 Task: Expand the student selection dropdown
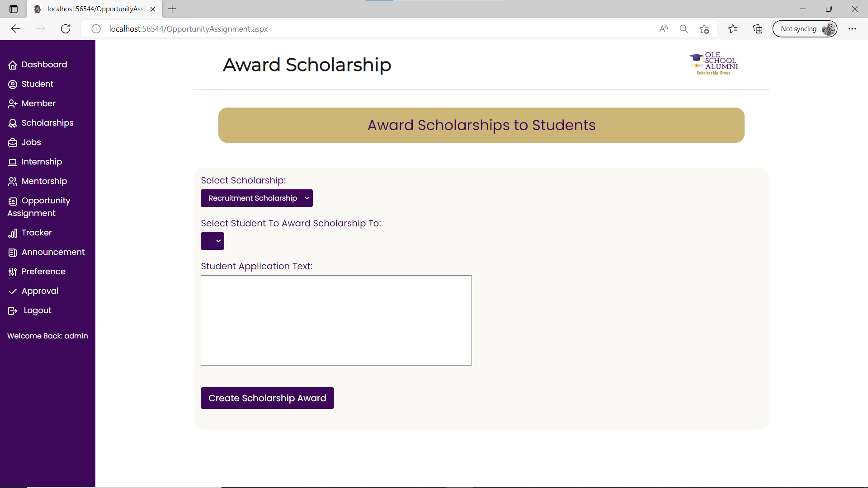pos(212,241)
